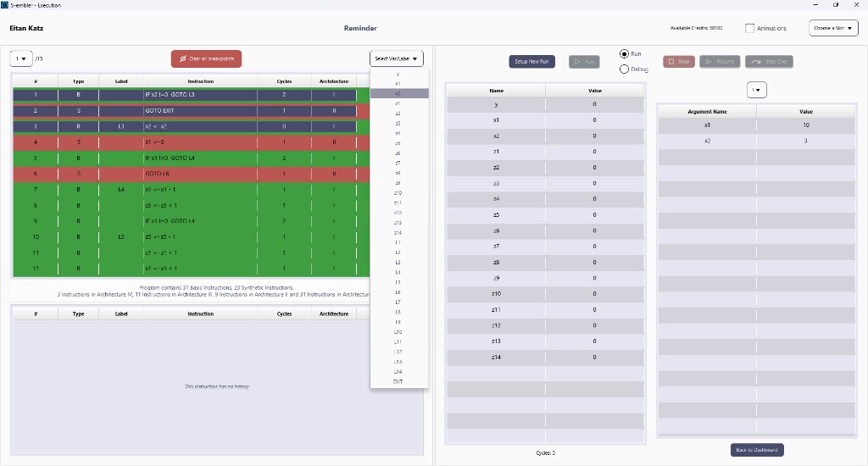Choose z5 from the dropdown list
The height and width of the screenshot is (466, 868).
[398, 143]
